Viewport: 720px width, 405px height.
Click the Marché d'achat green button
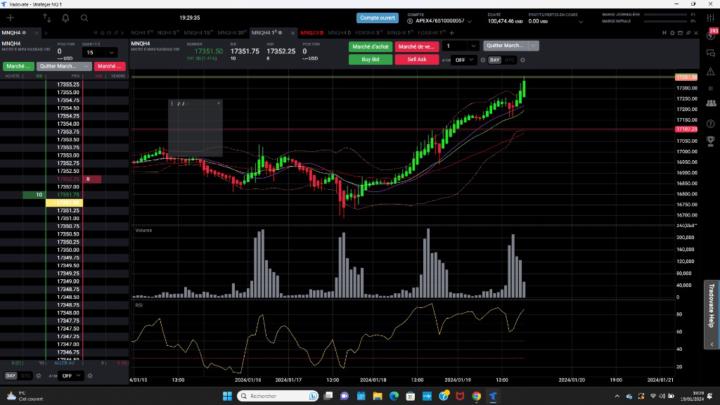coord(370,46)
